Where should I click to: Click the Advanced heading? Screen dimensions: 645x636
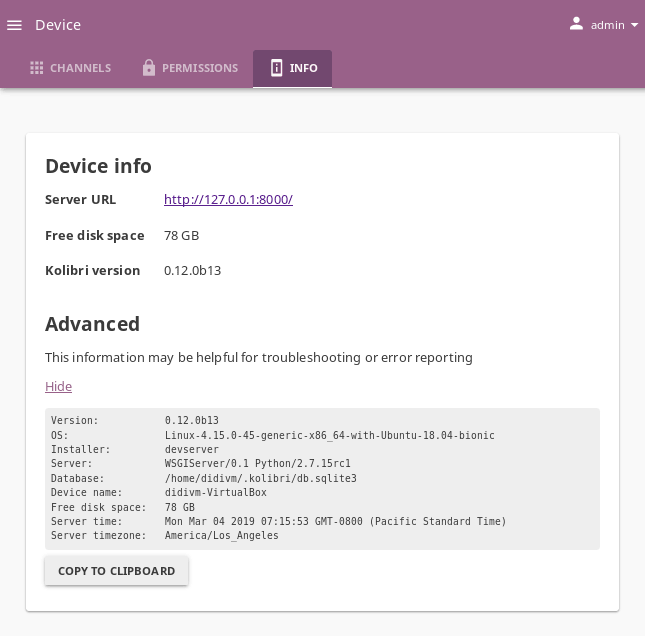tap(93, 324)
